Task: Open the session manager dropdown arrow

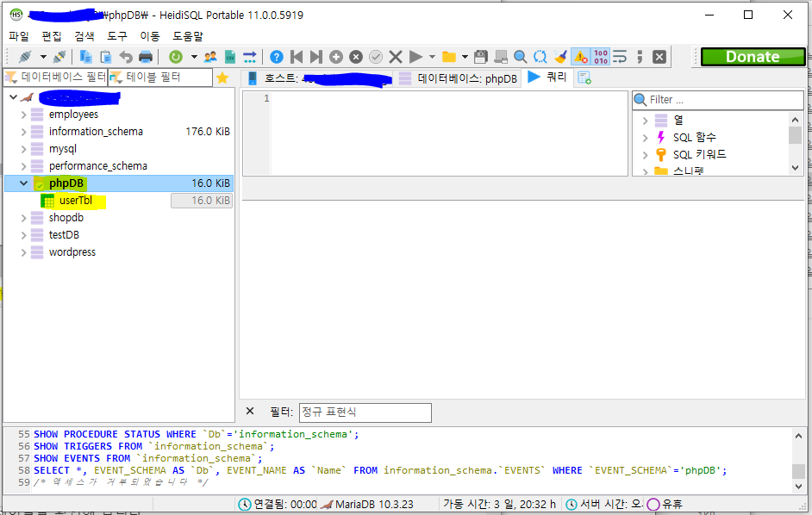Action: pyautogui.click(x=43, y=57)
